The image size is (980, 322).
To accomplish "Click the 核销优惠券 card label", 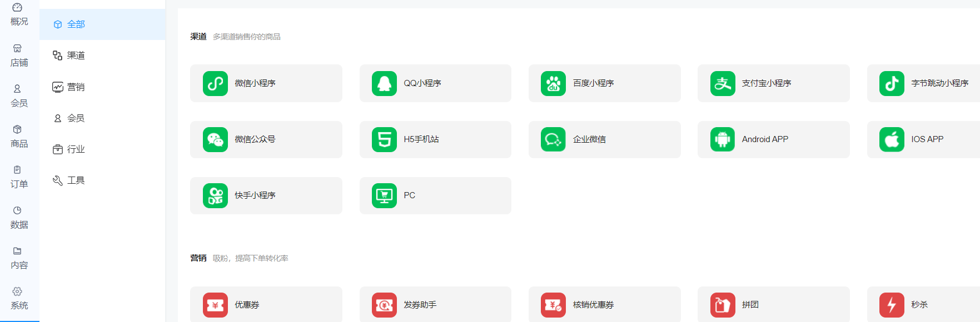I will [x=593, y=305].
